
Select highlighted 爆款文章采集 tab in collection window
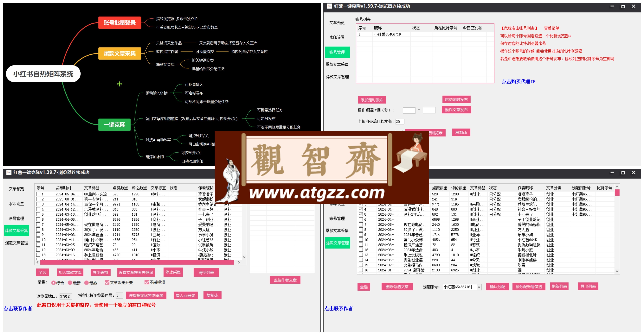pyautogui.click(x=16, y=231)
